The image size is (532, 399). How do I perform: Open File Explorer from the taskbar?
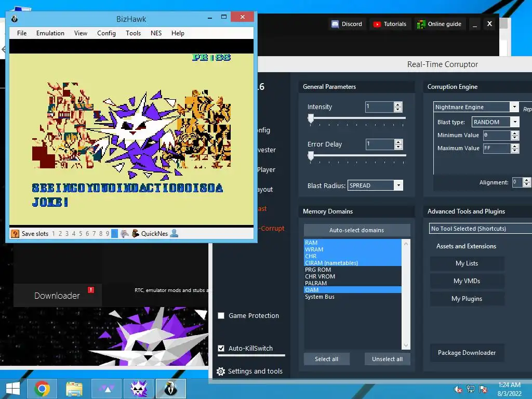coord(74,389)
